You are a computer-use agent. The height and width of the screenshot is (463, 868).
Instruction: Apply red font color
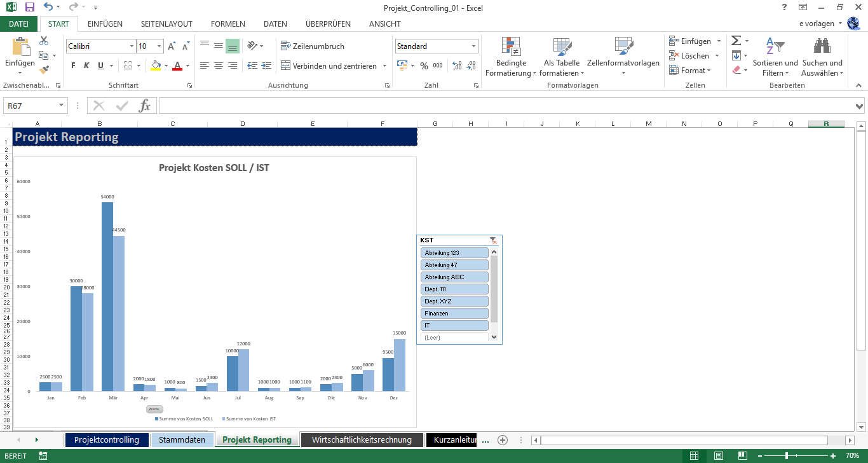[177, 66]
